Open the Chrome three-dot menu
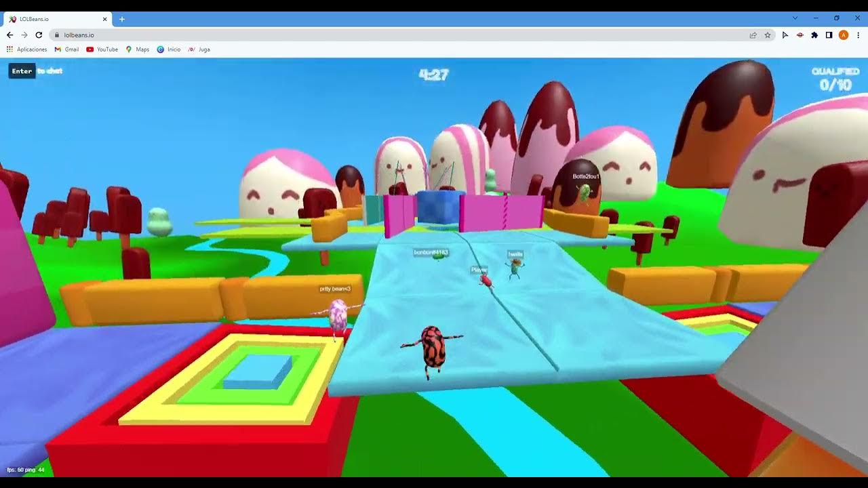Screen dimensions: 868x488 point(858,35)
